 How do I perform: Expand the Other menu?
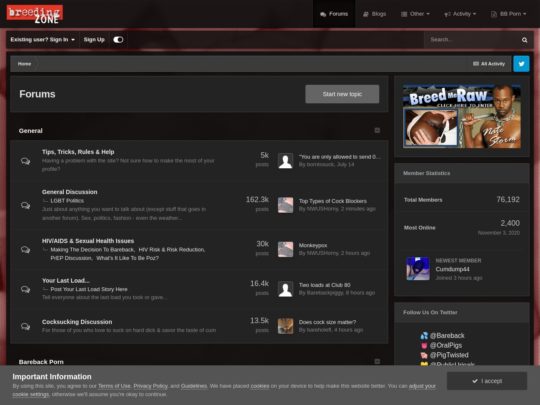coord(415,14)
